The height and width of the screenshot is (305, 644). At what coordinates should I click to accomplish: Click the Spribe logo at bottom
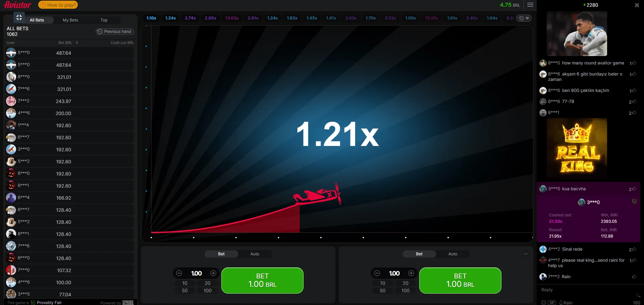point(128,302)
